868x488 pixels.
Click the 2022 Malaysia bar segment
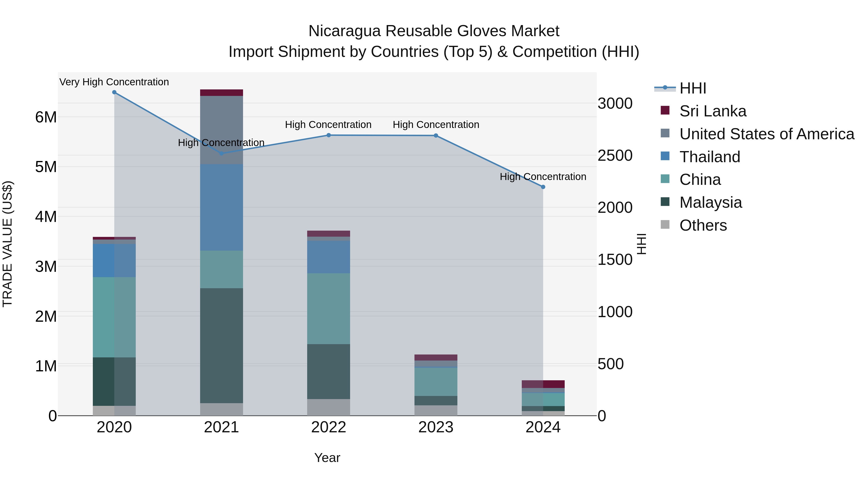pyautogui.click(x=329, y=372)
